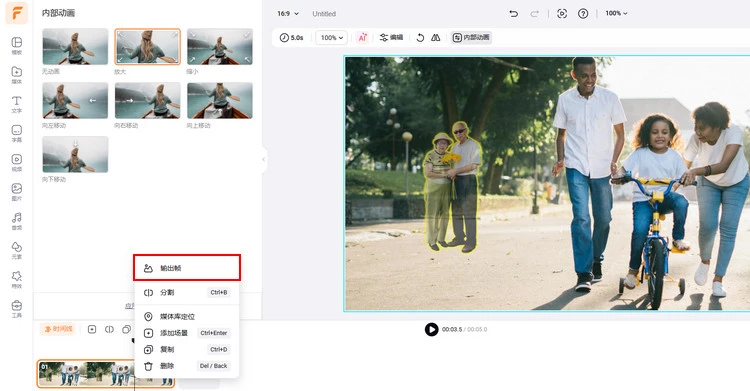The image size is (750, 391).
Task: Choose 添加场景 add scene from context menu
Action: click(x=187, y=333)
